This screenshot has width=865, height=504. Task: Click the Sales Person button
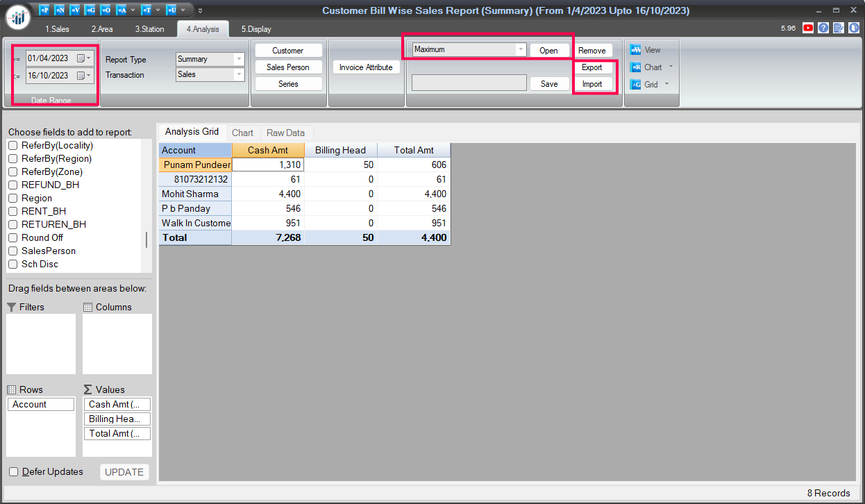click(288, 67)
